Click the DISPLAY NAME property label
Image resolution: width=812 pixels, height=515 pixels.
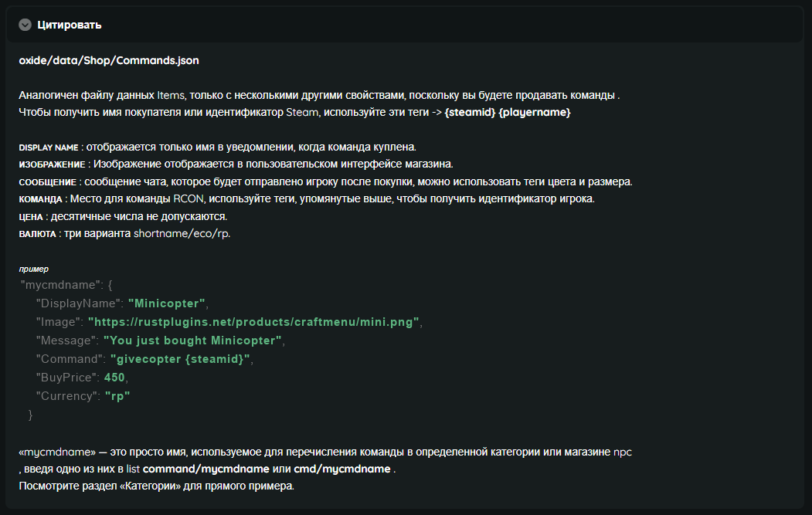point(49,147)
